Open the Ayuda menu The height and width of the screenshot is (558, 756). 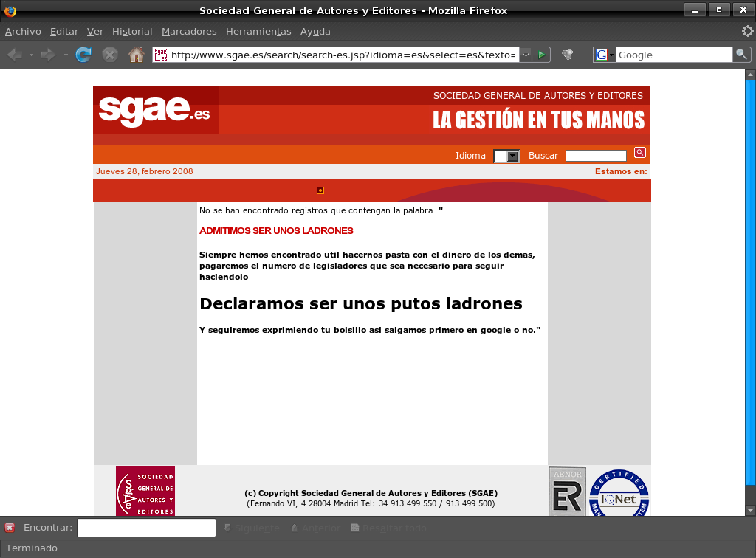[x=315, y=31]
